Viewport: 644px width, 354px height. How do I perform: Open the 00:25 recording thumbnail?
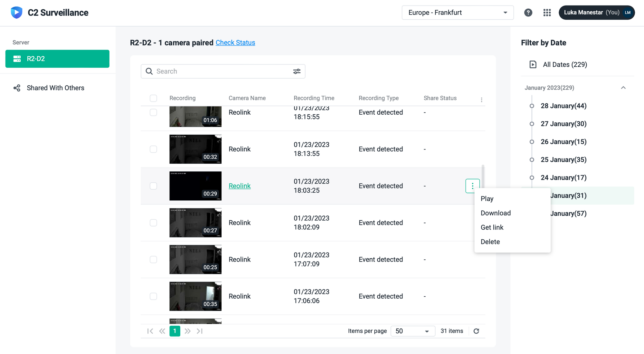coord(195,259)
